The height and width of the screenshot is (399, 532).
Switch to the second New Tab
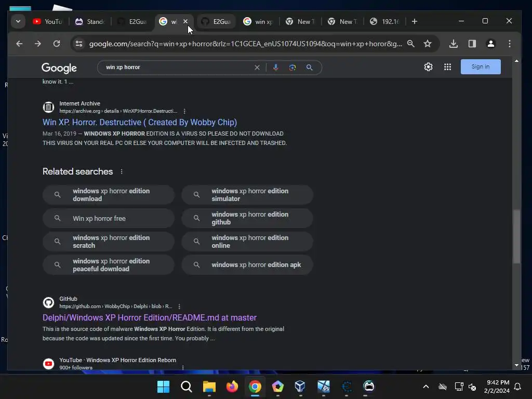point(343,21)
